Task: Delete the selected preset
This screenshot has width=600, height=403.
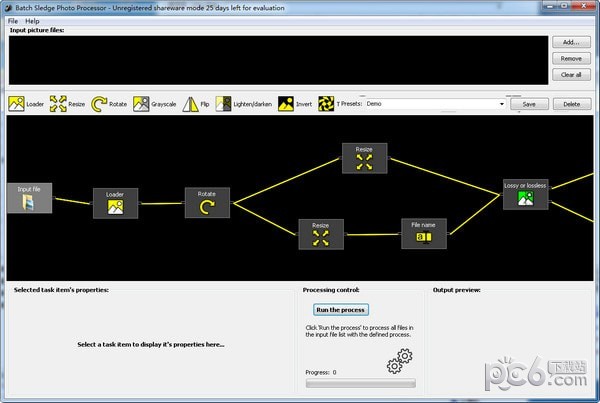Action: pyautogui.click(x=572, y=104)
